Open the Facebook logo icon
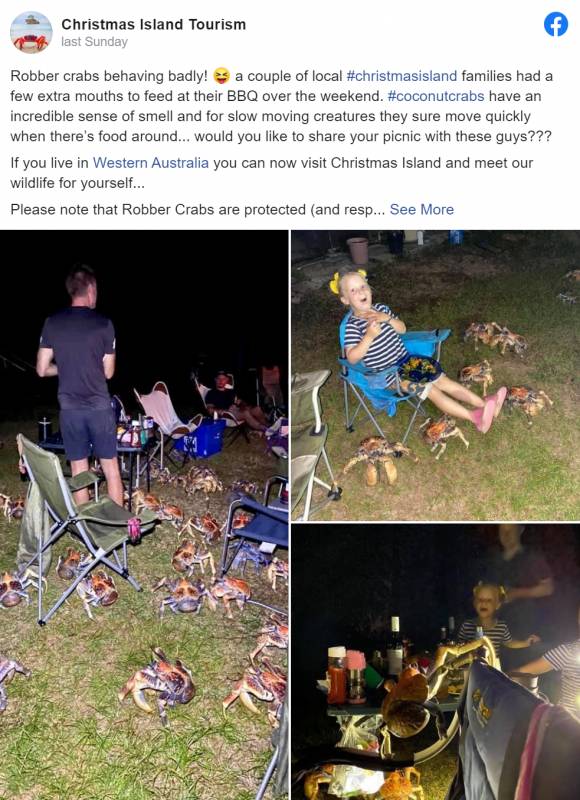This screenshot has height=800, width=580. [x=556, y=24]
